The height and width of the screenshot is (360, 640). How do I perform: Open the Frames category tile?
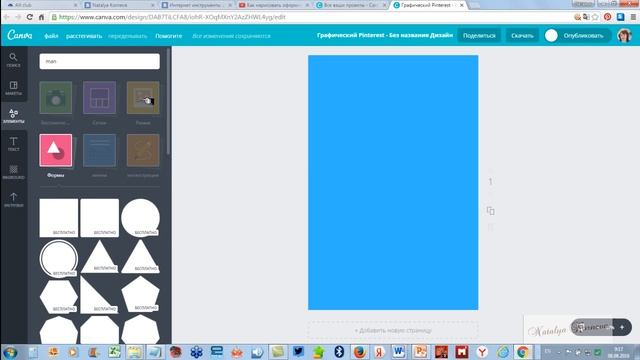[143, 98]
